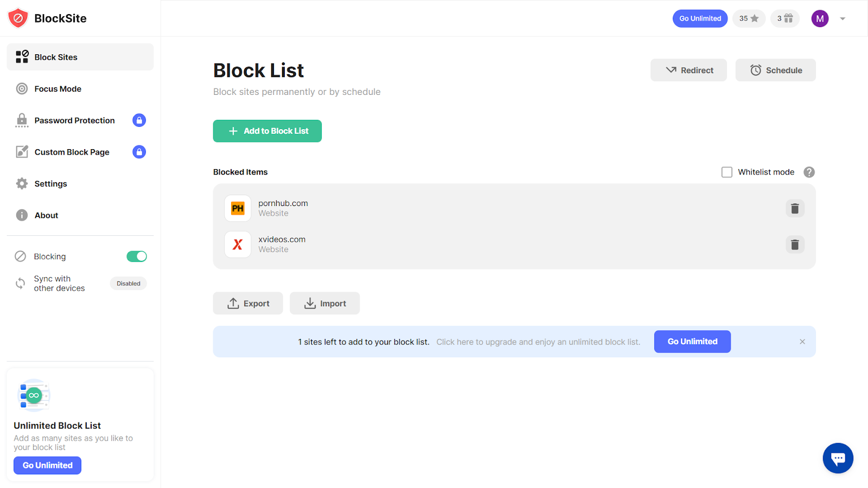
Task: Open the Settings page
Action: (x=50, y=183)
